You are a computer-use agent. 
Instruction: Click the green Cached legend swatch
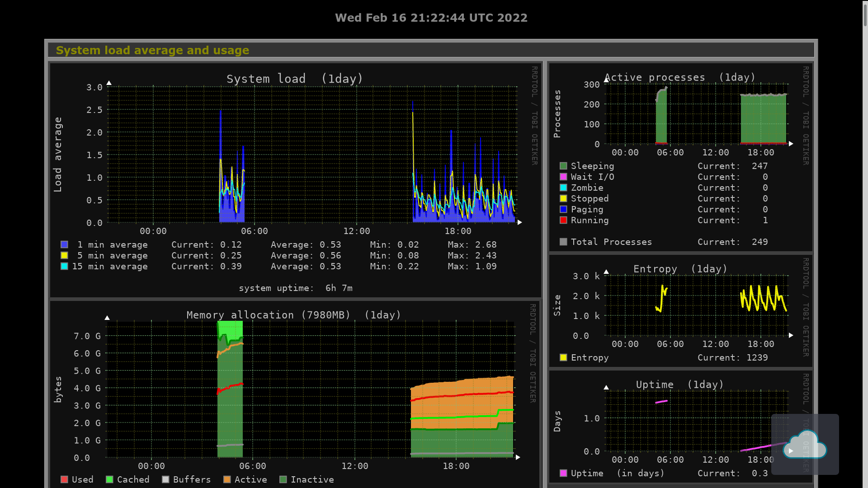pyautogui.click(x=109, y=479)
